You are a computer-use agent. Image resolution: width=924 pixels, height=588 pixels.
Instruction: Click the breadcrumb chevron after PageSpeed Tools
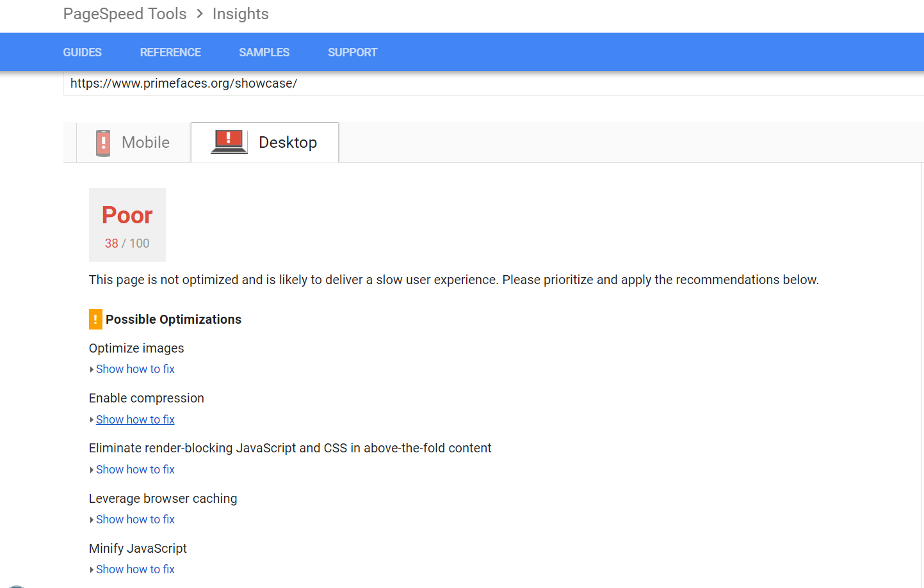tap(200, 13)
